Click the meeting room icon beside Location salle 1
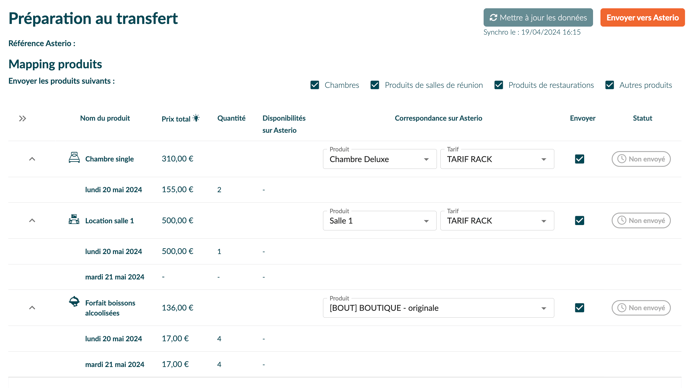 click(x=74, y=219)
